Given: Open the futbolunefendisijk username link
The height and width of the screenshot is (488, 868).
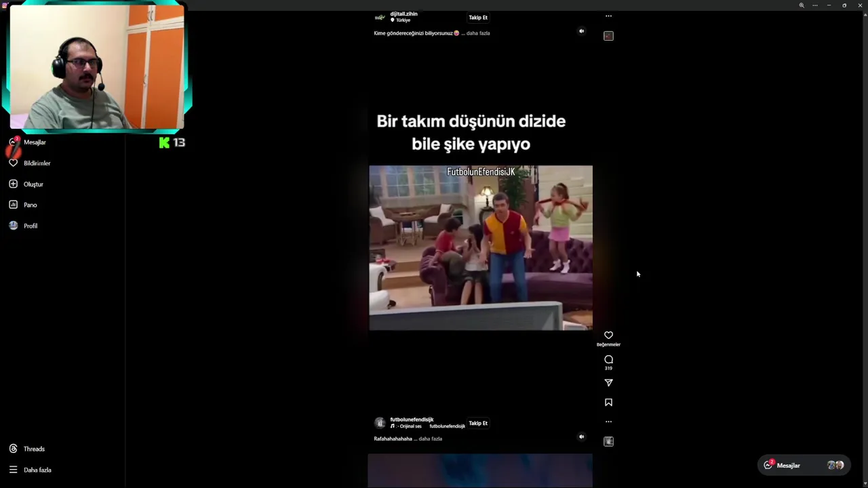Looking at the screenshot, I should (412, 420).
